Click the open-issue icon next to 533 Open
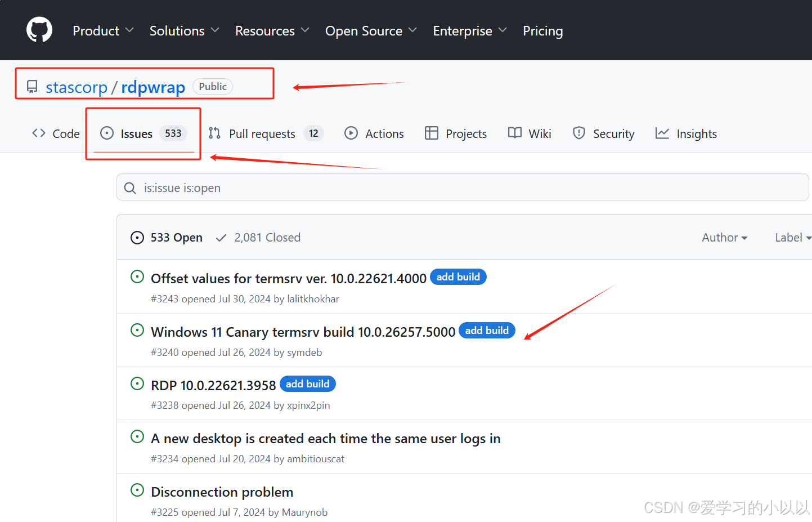The height and width of the screenshot is (522, 812). 137,238
